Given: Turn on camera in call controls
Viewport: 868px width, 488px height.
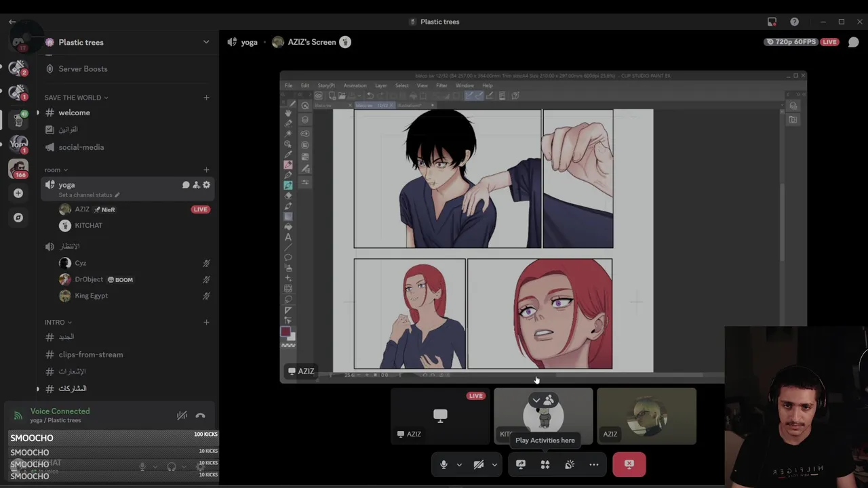Looking at the screenshot, I should 479,464.
